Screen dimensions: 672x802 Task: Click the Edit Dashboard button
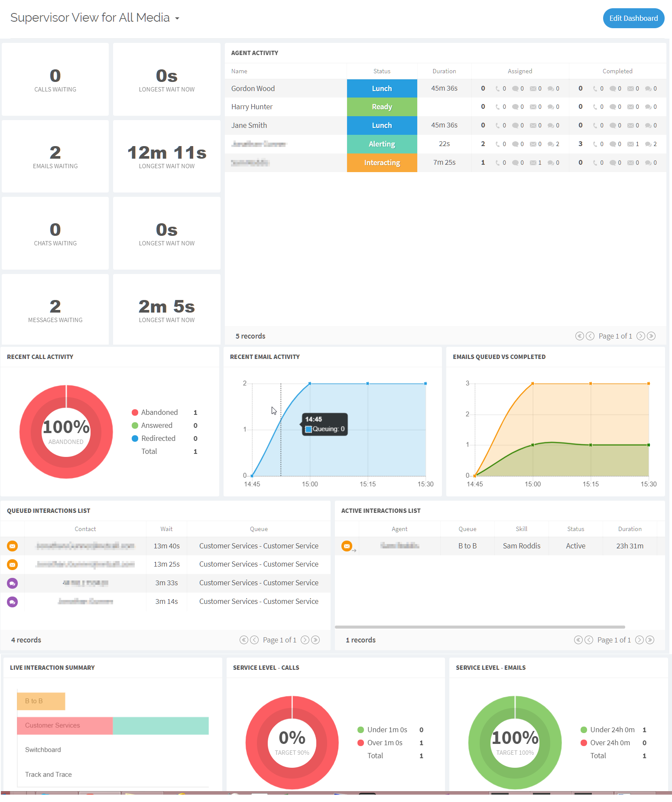[x=633, y=18]
